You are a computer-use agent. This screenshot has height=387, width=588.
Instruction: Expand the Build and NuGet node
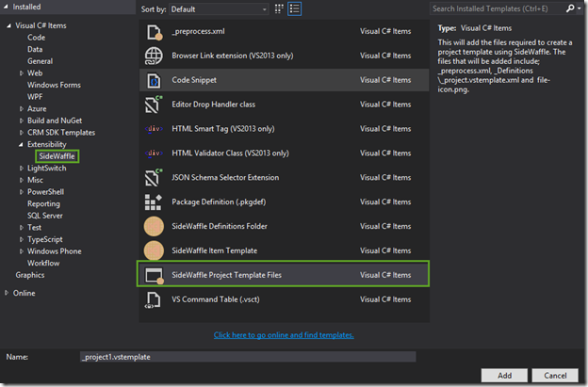click(x=22, y=121)
